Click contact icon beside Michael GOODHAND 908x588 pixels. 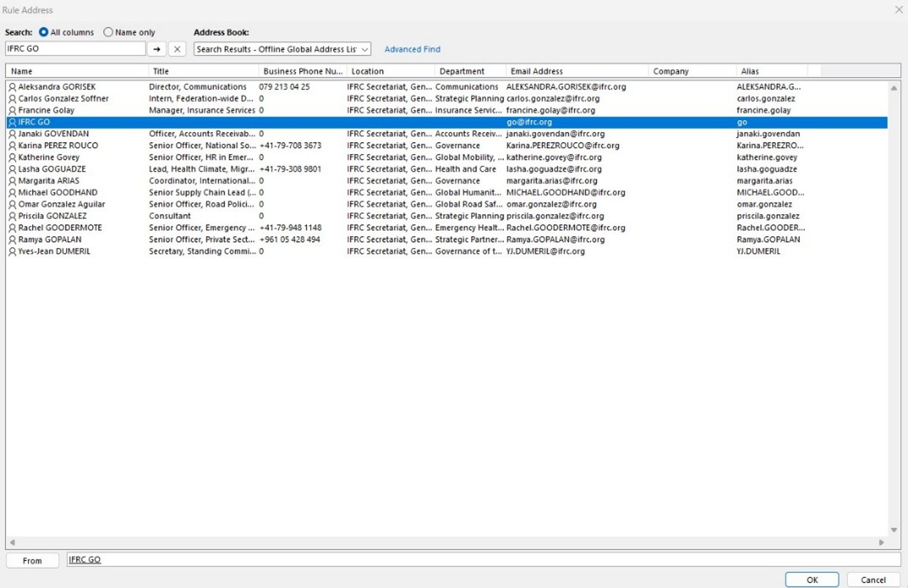click(12, 193)
